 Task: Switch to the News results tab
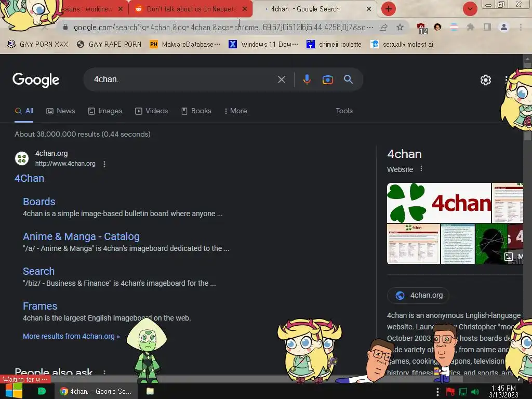pos(60,111)
